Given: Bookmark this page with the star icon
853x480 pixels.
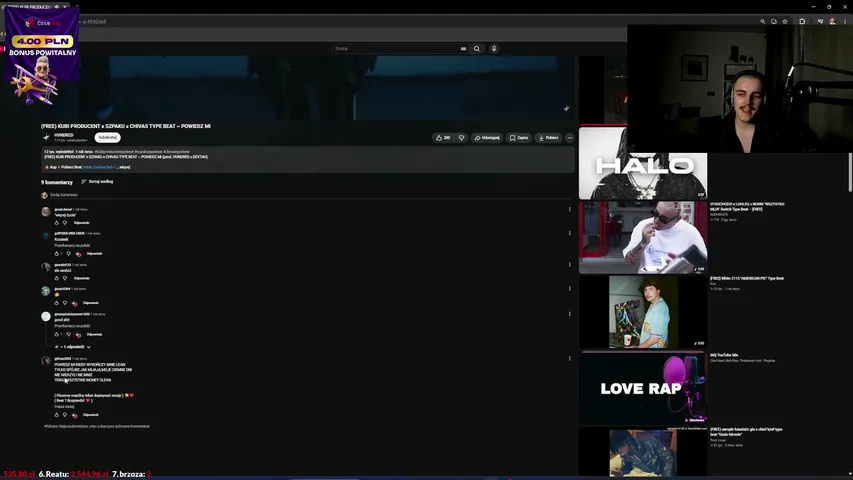Looking at the screenshot, I should click(785, 21).
